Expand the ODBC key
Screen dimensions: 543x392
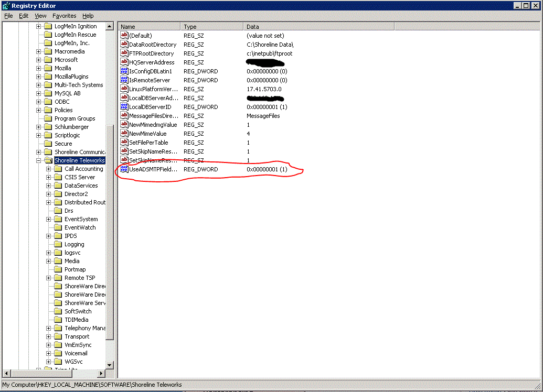click(x=39, y=102)
